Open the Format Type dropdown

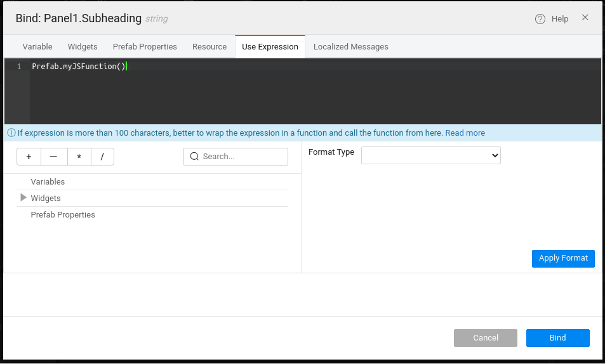430,155
